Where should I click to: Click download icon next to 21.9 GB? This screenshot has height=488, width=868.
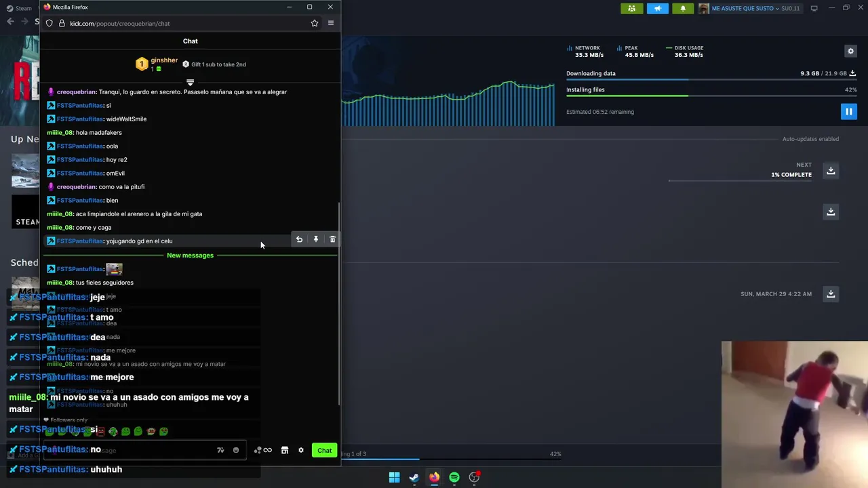click(x=852, y=73)
